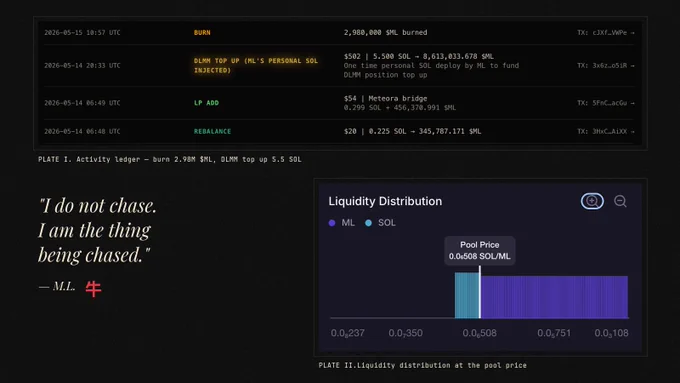Select the BURN activity label

point(202,33)
